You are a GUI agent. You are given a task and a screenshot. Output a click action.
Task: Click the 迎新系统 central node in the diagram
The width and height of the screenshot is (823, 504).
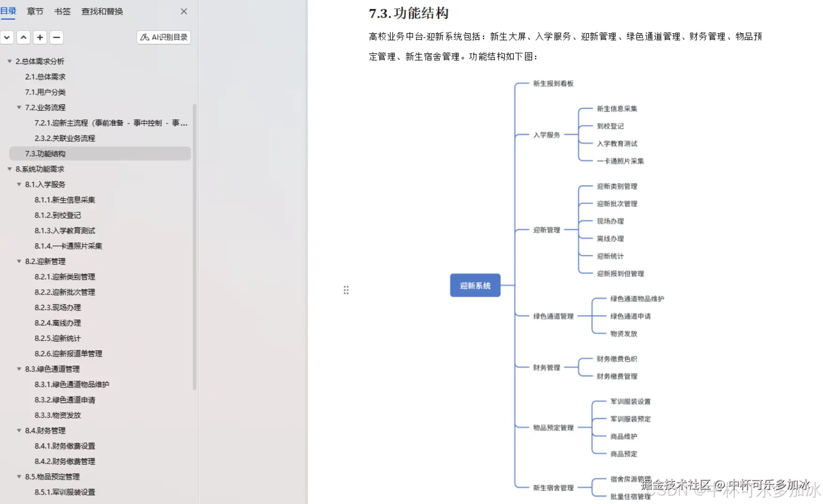(475, 285)
